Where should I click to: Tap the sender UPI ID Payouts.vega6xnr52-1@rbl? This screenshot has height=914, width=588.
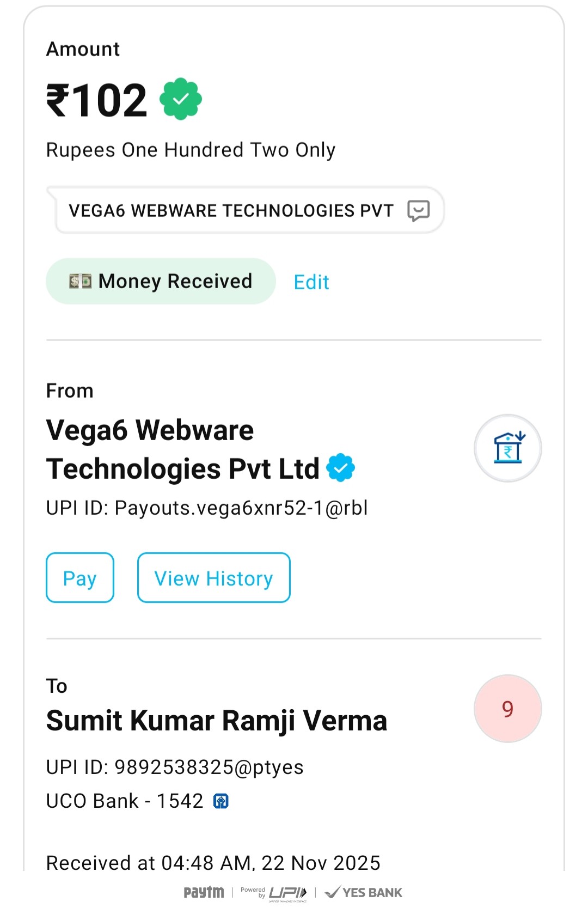pyautogui.click(x=207, y=508)
